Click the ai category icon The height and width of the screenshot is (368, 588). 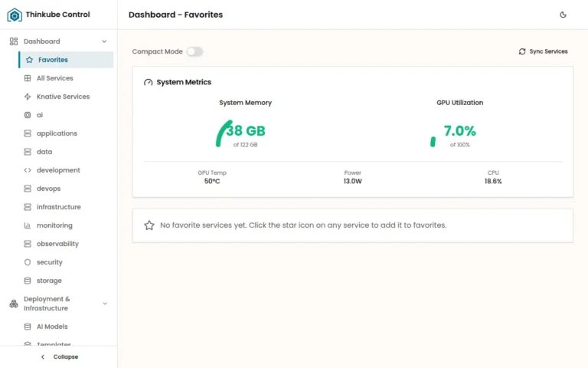pos(28,115)
